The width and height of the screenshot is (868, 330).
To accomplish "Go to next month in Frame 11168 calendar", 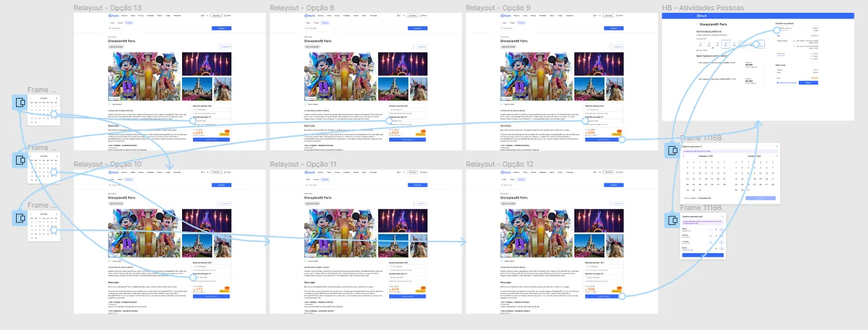I will coord(776,156).
